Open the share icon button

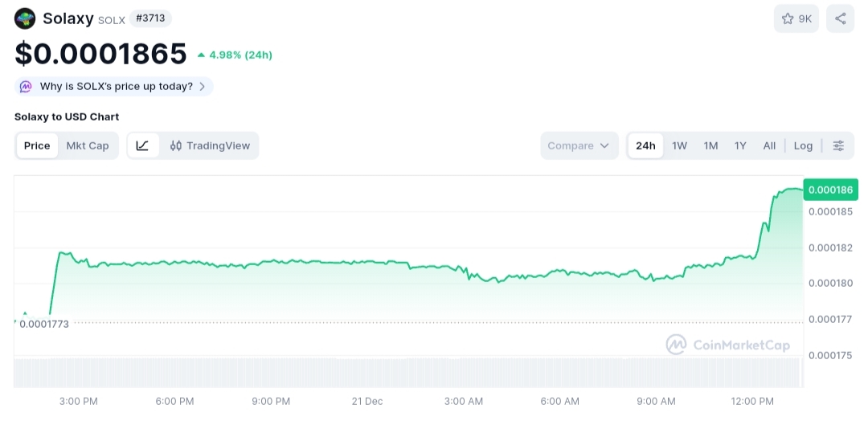840,18
